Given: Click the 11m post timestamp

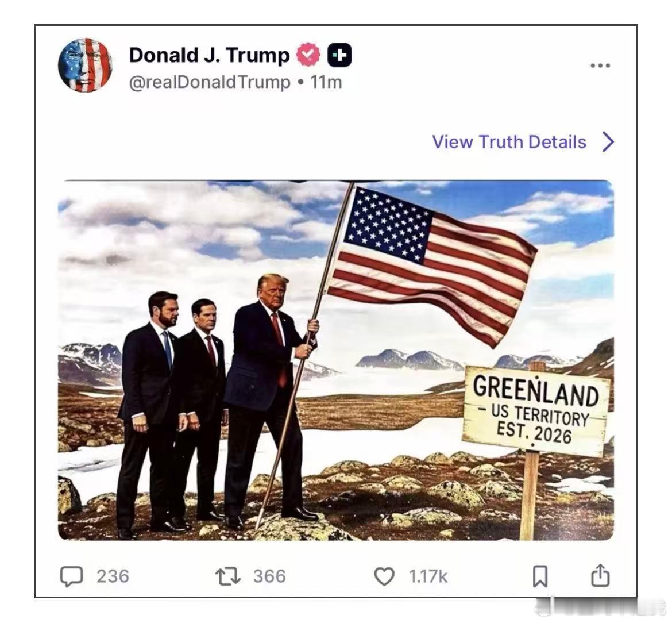Looking at the screenshot, I should pos(326,82).
